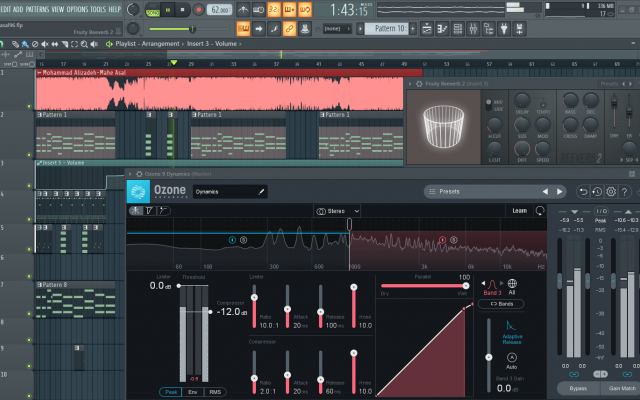Image resolution: width=640 pixels, height=400 pixels.
Task: Open the Stereo channel mode dropdown
Action: click(x=337, y=211)
